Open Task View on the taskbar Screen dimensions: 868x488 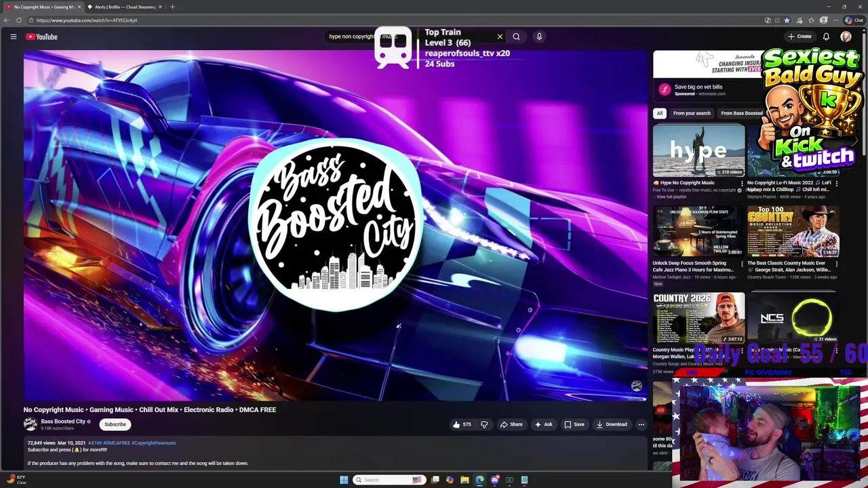point(435,480)
